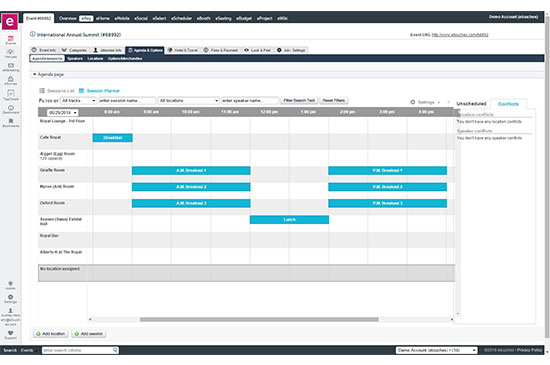This screenshot has width=550, height=365.
Task: Select eWiki in the top menu
Action: point(282,18)
